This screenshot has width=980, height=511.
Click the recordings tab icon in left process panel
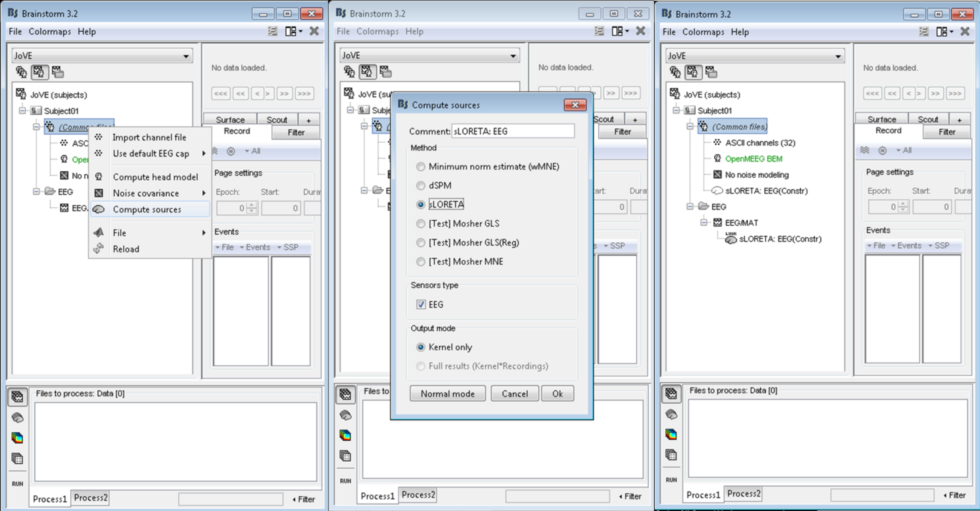click(17, 397)
